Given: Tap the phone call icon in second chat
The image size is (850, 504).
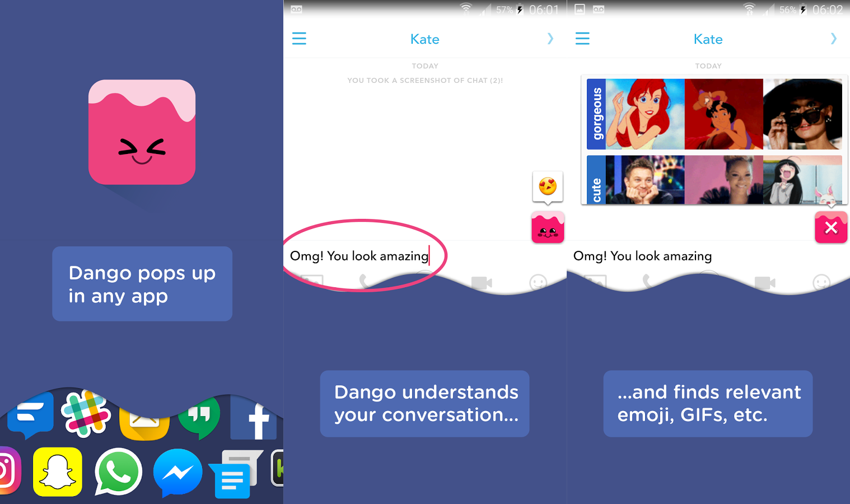Looking at the screenshot, I should pyautogui.click(x=647, y=281).
